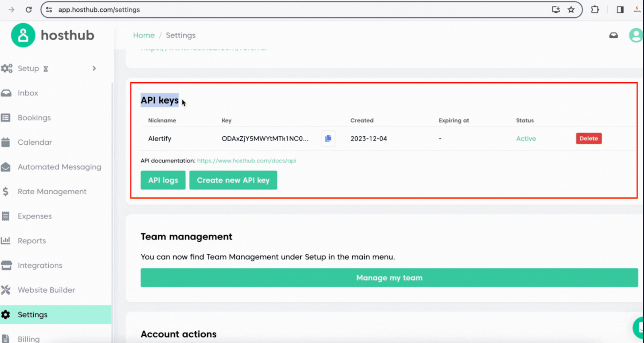644x343 pixels.
Task: Click the hosthub logo
Action: (53, 35)
